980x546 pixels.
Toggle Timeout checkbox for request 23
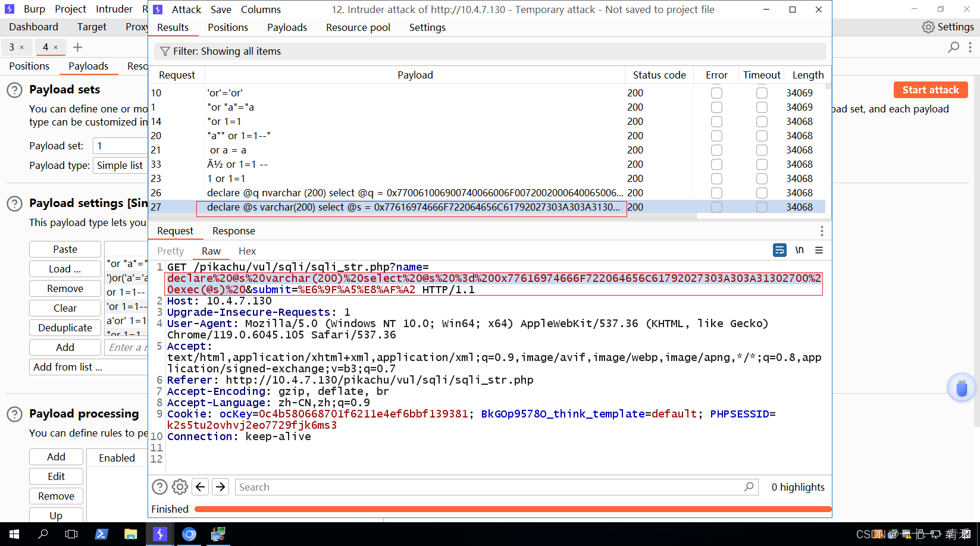(762, 178)
